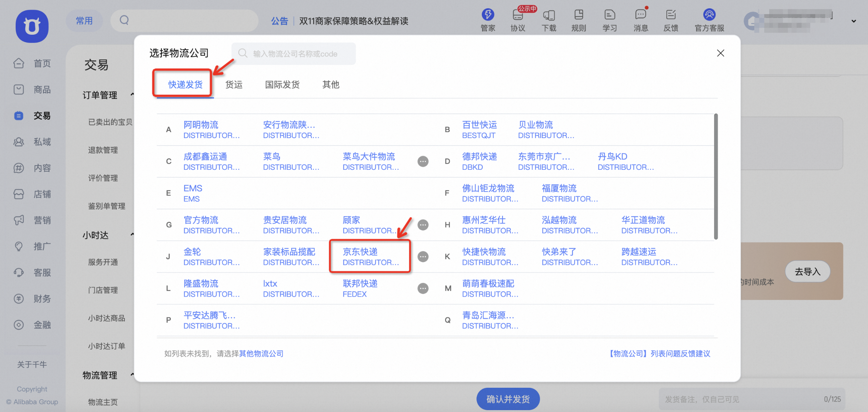Open the 学习 learning icon

coord(610,21)
